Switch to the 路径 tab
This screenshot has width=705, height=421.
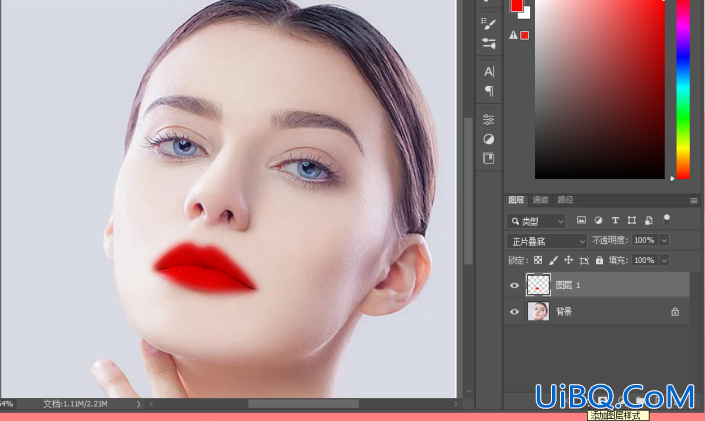point(565,200)
